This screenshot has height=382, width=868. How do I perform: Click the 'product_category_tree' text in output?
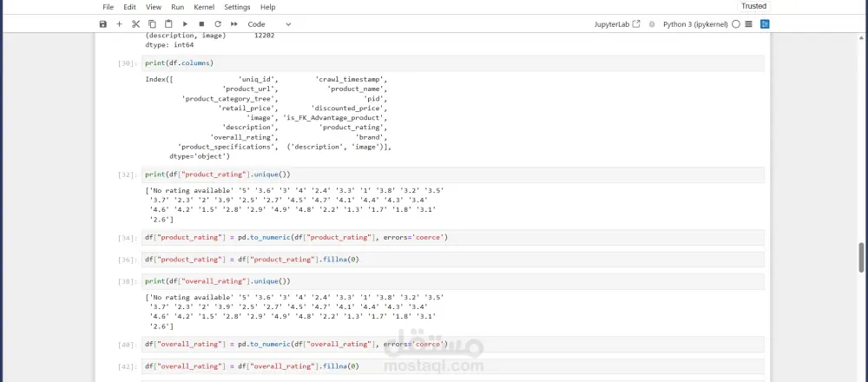coord(227,99)
